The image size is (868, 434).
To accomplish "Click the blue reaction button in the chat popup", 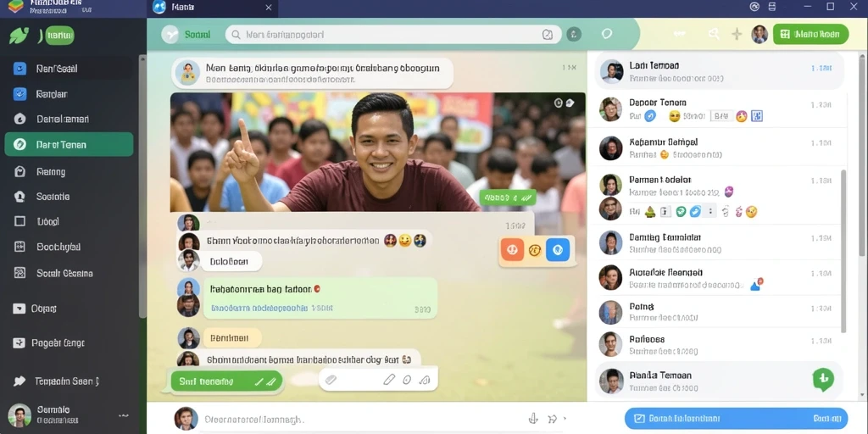I will click(x=558, y=250).
